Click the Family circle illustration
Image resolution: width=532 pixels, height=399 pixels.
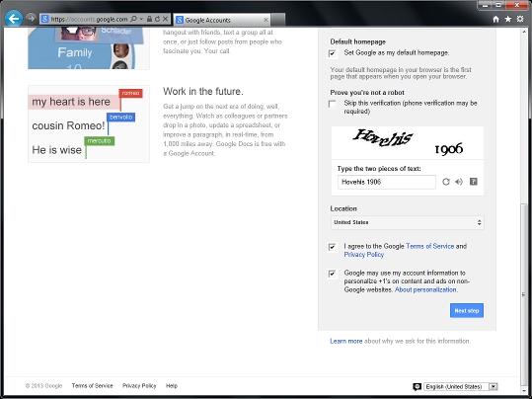89,49
